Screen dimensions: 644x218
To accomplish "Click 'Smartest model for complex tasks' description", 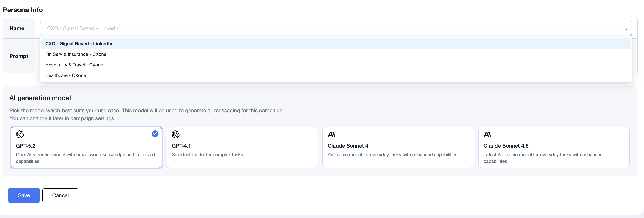I will point(207,155).
